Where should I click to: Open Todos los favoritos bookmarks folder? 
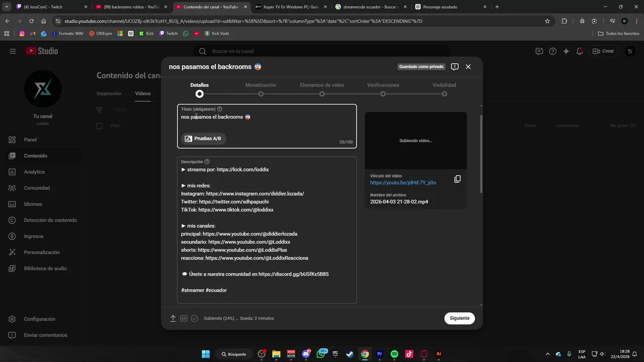click(619, 34)
